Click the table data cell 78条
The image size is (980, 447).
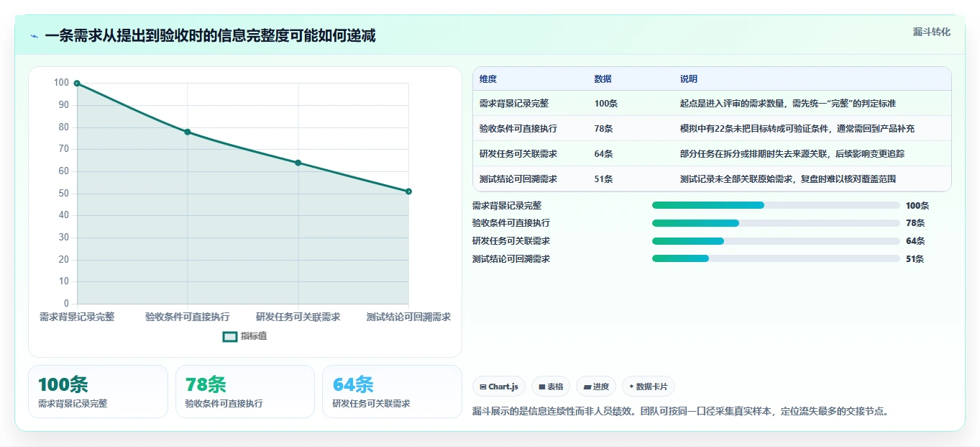pyautogui.click(x=604, y=129)
